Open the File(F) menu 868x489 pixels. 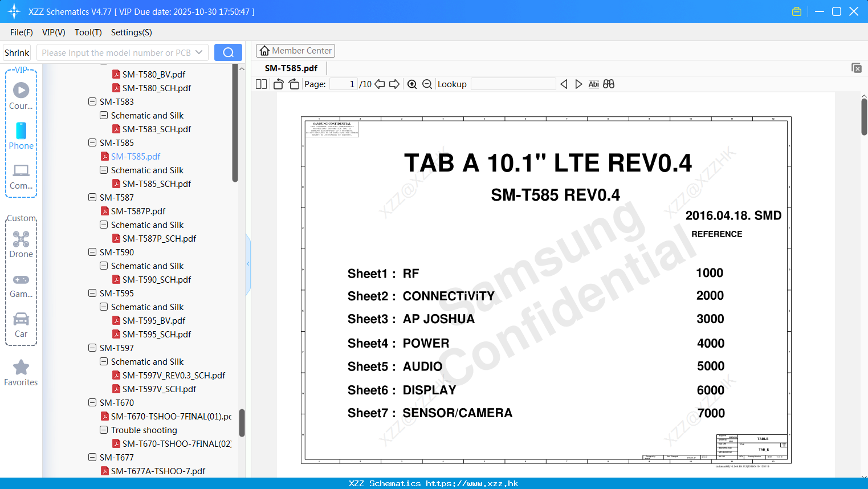22,32
